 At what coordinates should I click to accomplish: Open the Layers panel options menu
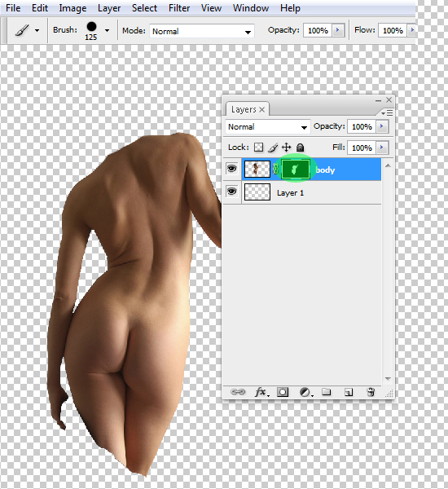388,112
